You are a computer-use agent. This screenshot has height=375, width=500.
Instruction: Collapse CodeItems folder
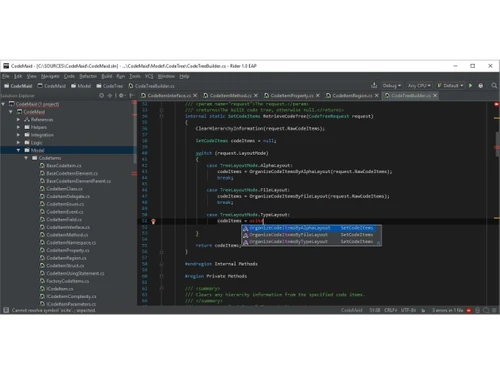[x=26, y=158]
